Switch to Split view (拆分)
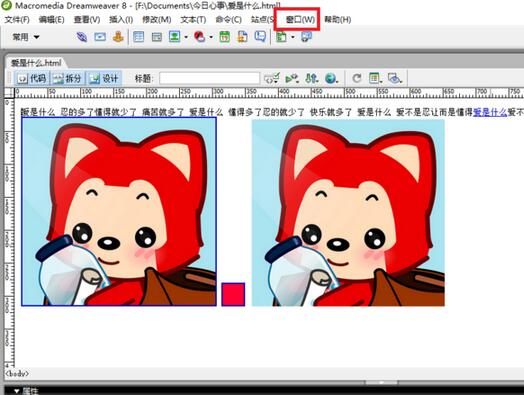The height and width of the screenshot is (395, 524). click(68, 79)
